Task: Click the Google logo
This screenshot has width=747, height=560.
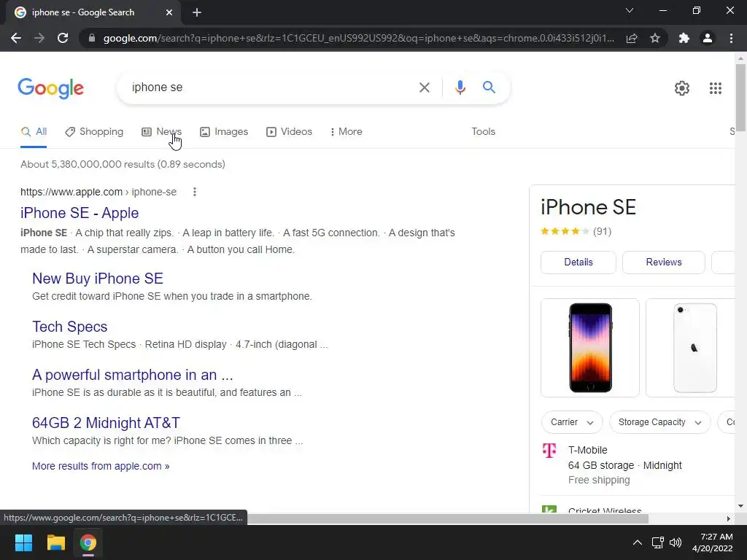Action: [x=51, y=88]
